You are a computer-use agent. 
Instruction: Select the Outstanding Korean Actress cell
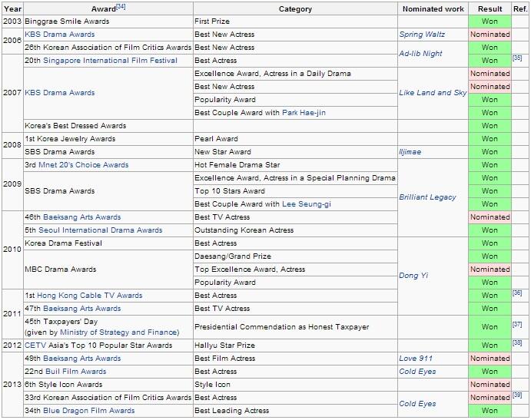click(x=295, y=230)
